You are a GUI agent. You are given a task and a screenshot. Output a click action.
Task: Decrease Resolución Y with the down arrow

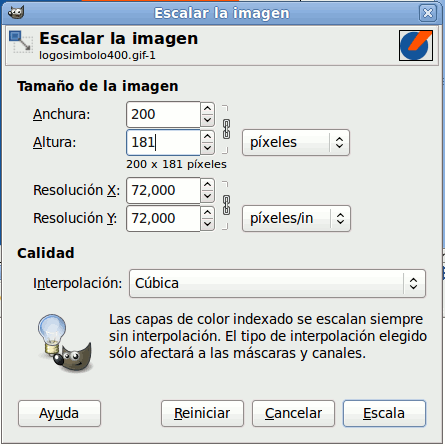click(x=207, y=224)
